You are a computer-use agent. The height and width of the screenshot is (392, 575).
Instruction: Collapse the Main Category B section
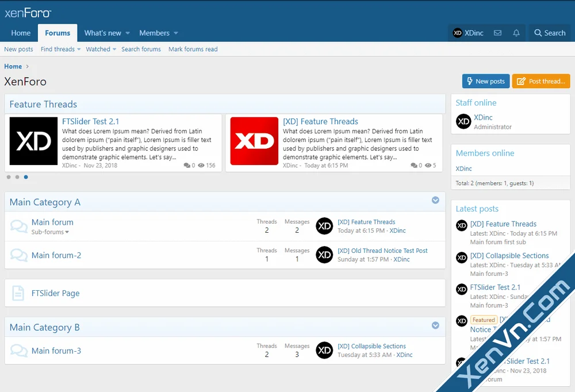(435, 325)
